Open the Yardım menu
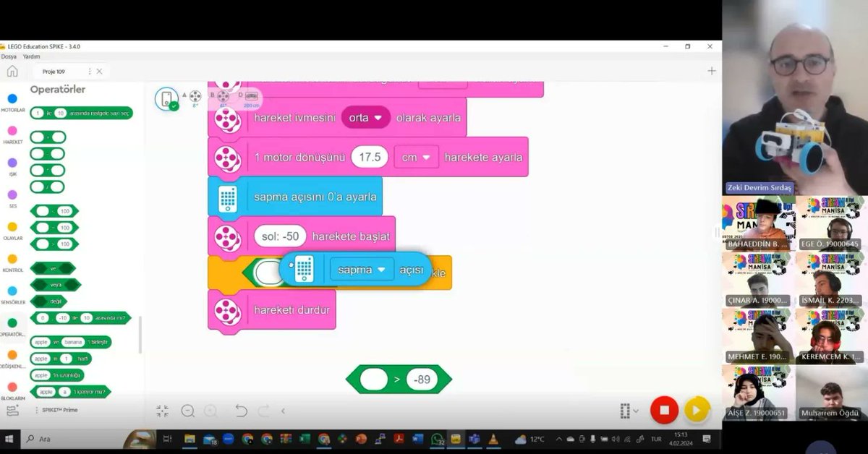Image resolution: width=868 pixels, height=454 pixels. [x=32, y=56]
